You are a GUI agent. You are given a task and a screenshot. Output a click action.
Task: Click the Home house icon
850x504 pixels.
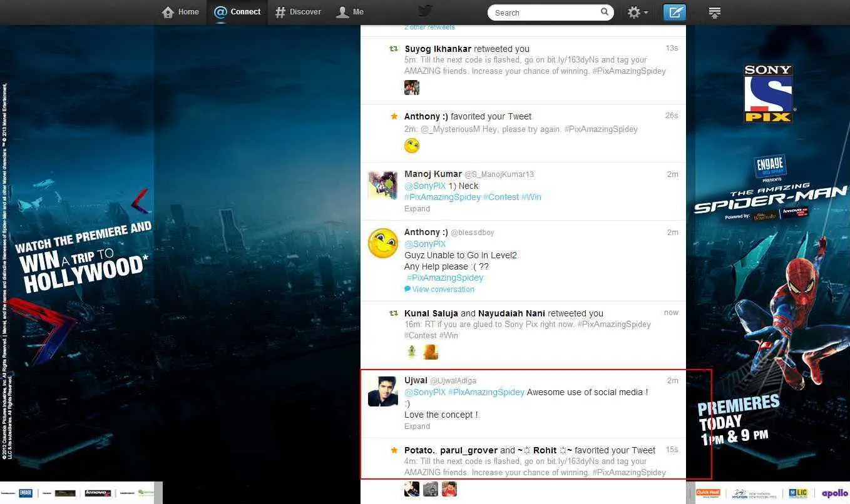(168, 12)
